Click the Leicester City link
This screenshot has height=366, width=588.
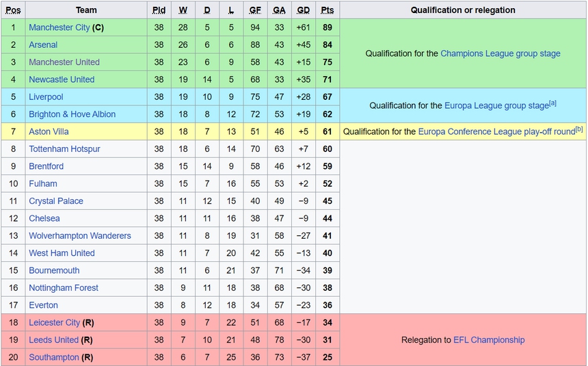54,322
